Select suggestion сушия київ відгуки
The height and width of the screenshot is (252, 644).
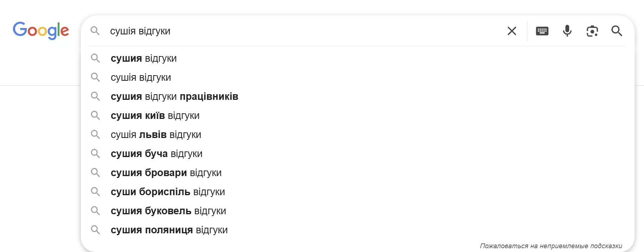tap(155, 116)
